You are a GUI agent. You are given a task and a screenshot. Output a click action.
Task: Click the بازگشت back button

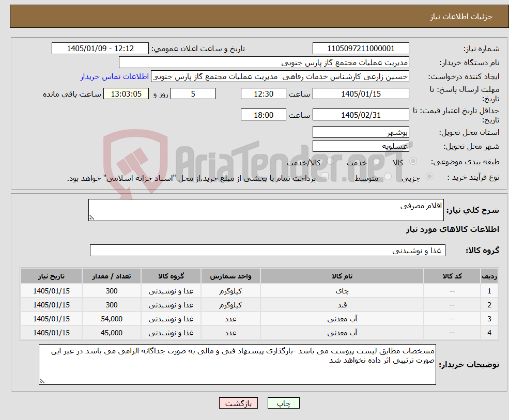tap(238, 403)
